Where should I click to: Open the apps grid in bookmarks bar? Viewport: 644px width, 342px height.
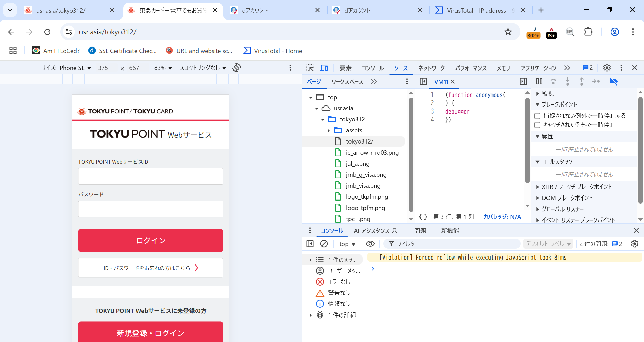point(13,51)
